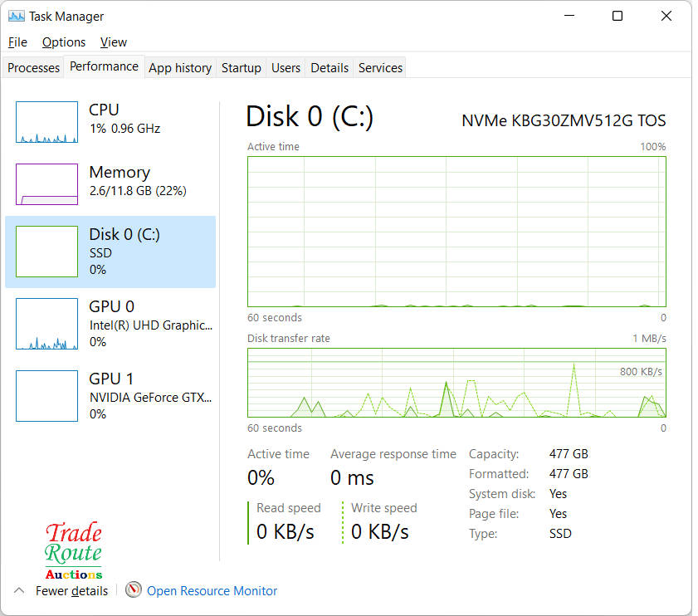Switch to the Details tab
698x616 pixels.
click(x=329, y=68)
